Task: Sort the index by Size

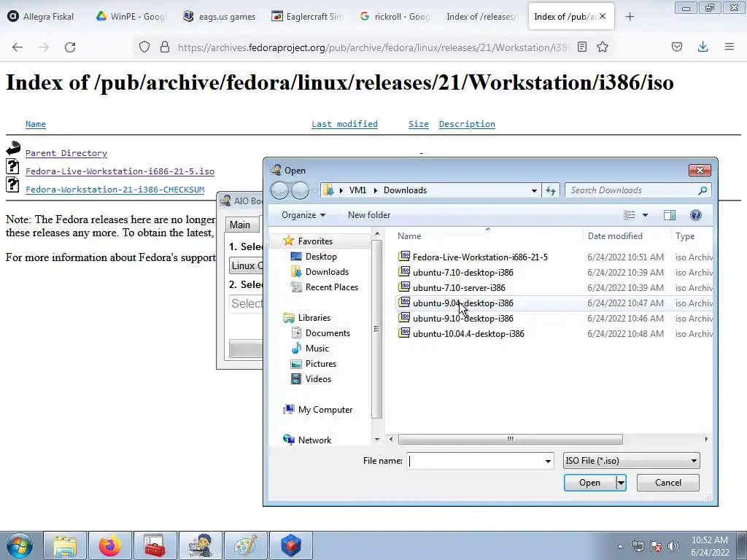Action: point(418,124)
